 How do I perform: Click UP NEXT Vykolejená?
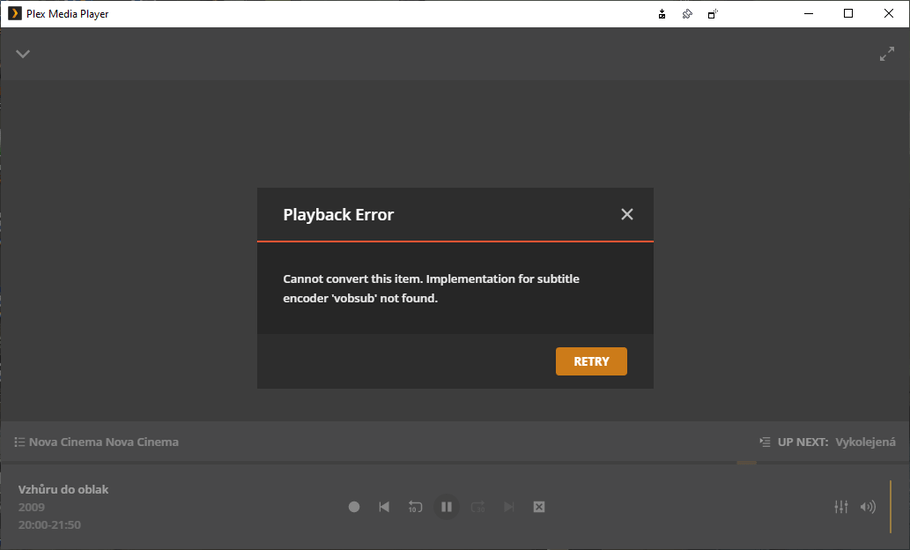pyautogui.click(x=827, y=442)
